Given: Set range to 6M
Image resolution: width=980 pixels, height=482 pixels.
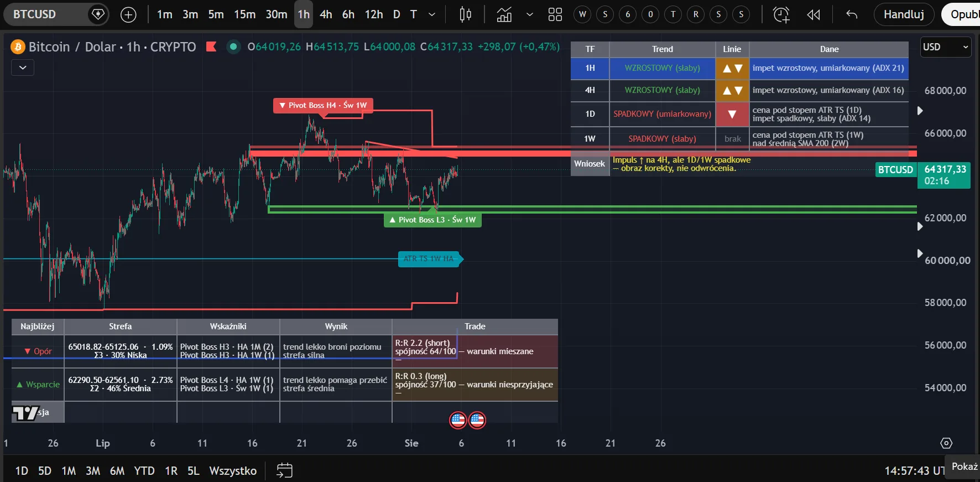Looking at the screenshot, I should [117, 471].
